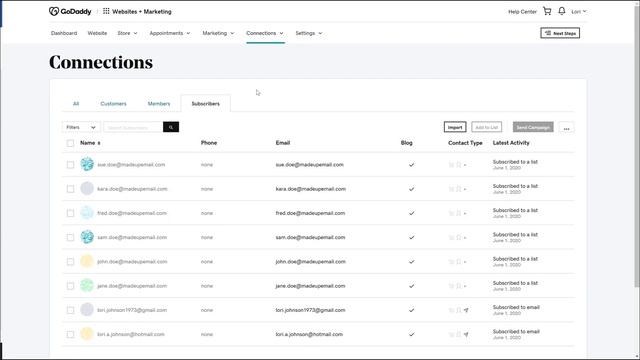Click the Latest Activity column header
640x360 pixels.
(511, 143)
